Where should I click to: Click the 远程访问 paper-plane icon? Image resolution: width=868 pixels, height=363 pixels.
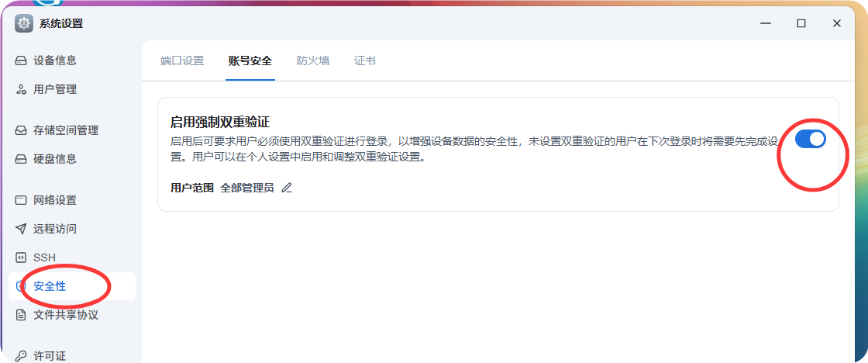click(x=22, y=229)
